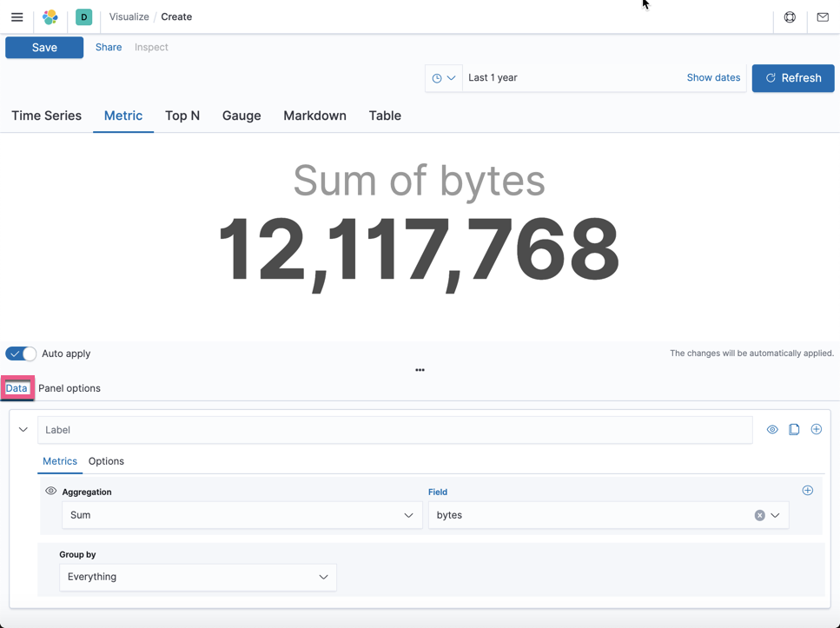840x628 pixels.
Task: Type a name in the Label field
Action: coord(395,429)
